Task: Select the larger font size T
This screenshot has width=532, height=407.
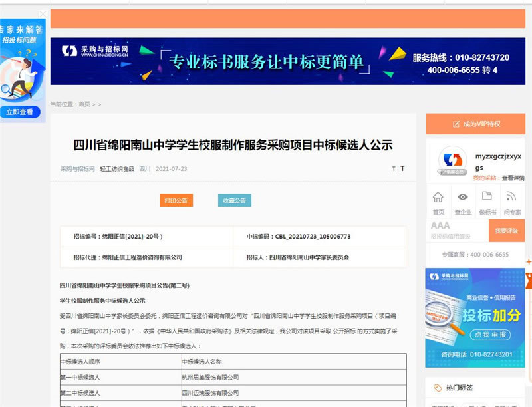Action: pos(402,169)
